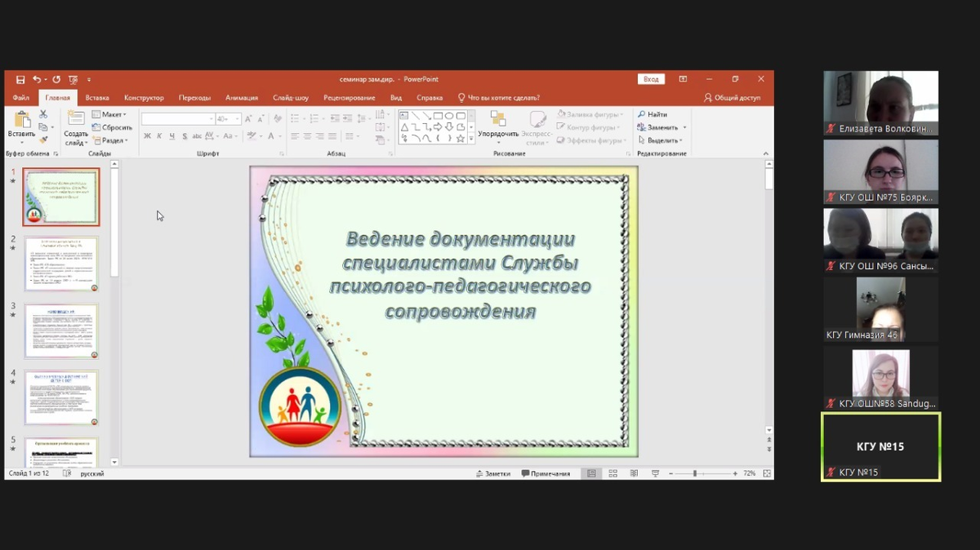Viewport: 980px width, 550px height.
Task: Toggle Заметки notes pane
Action: pyautogui.click(x=492, y=473)
